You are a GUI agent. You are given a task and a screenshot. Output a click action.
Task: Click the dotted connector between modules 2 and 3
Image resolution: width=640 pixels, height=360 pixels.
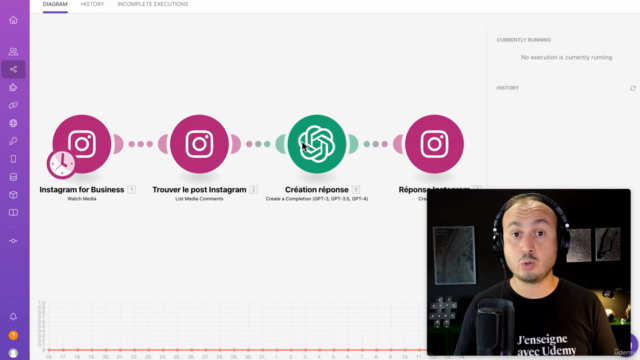point(258,144)
